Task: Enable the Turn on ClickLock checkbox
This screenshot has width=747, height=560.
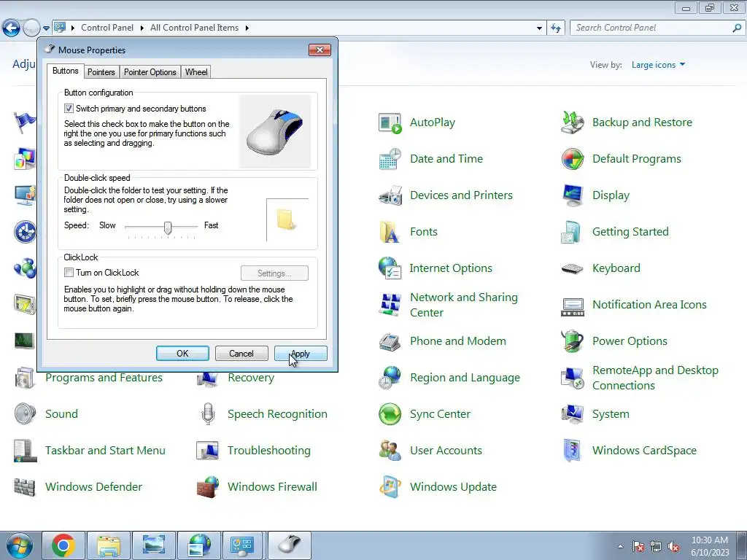Action: (x=69, y=273)
